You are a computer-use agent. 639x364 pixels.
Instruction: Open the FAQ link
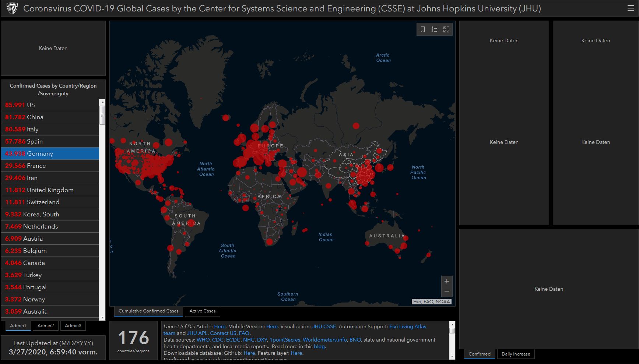pyautogui.click(x=244, y=333)
